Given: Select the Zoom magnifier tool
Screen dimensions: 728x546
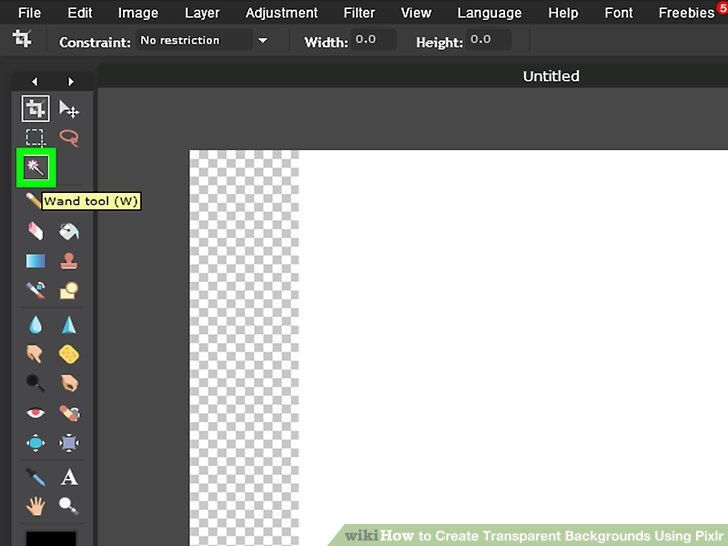Looking at the screenshot, I should 69,506.
